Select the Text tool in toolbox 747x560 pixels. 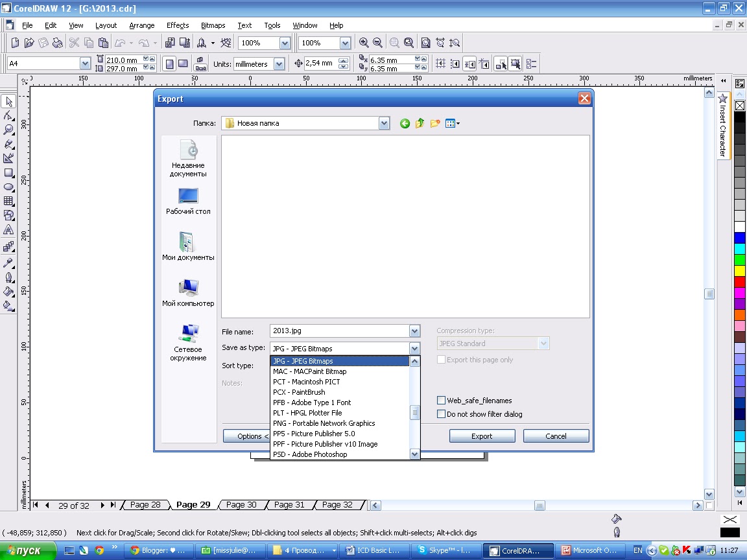(x=8, y=230)
